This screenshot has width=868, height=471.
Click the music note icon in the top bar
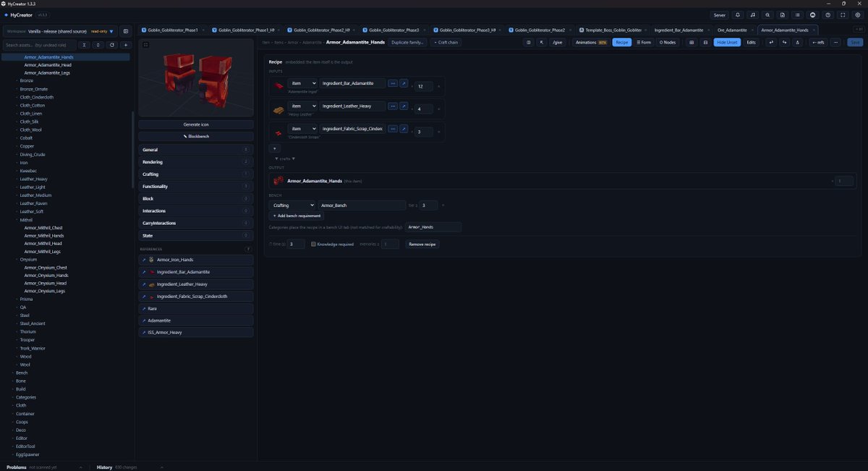coord(752,14)
